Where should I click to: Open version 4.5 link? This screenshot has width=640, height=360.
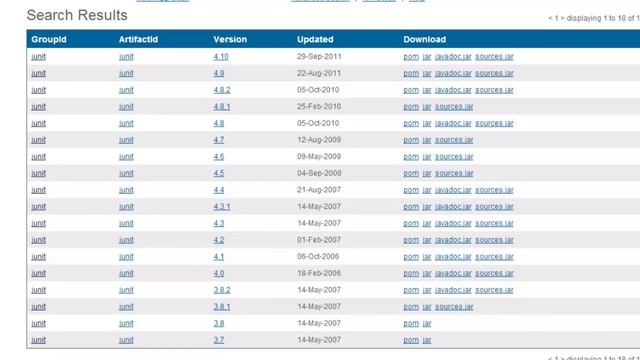[219, 173]
